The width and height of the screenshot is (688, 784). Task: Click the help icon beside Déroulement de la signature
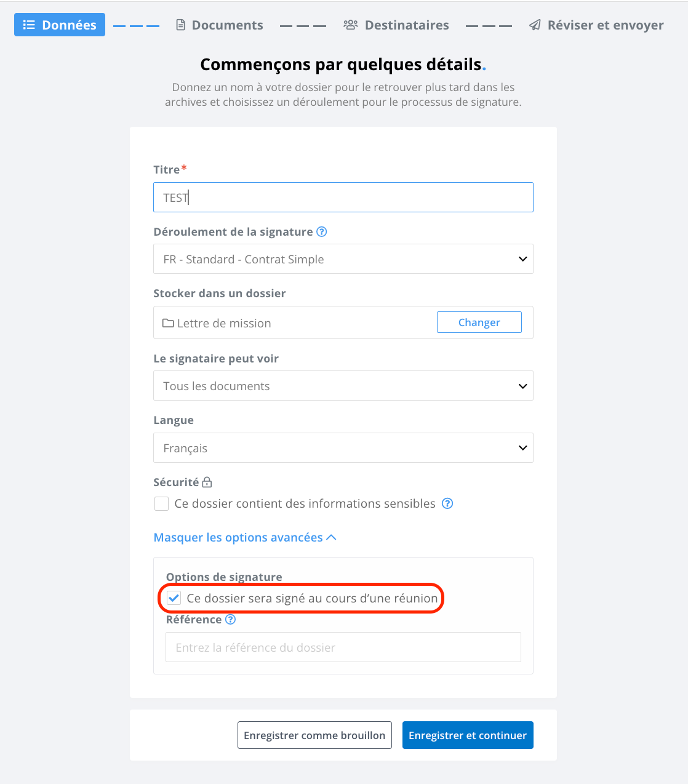click(321, 232)
